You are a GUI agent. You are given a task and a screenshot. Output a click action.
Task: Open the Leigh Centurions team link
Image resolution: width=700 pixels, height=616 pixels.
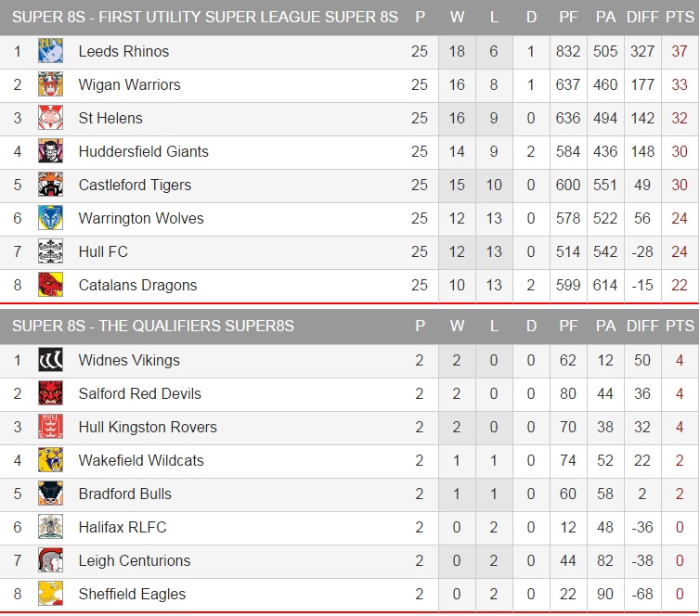click(x=135, y=560)
